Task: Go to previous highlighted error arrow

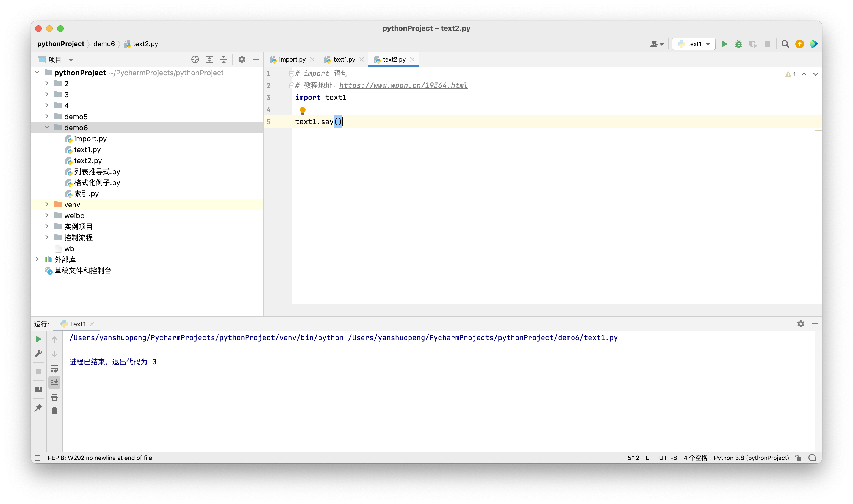Action: [x=804, y=74]
